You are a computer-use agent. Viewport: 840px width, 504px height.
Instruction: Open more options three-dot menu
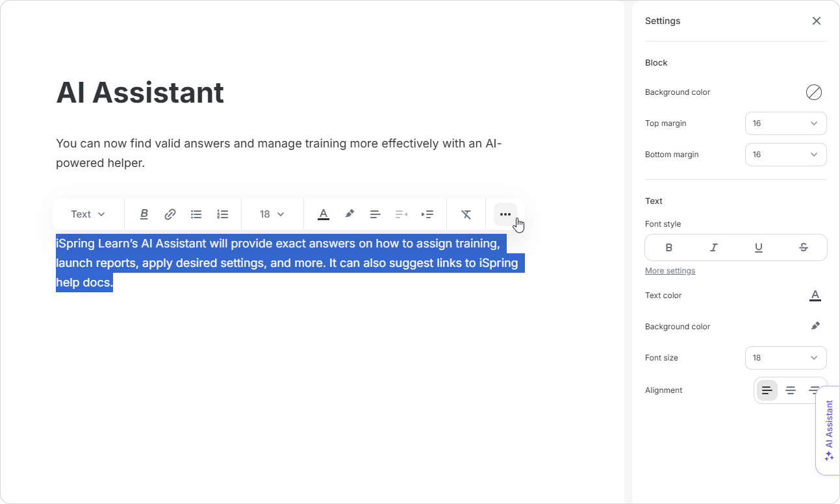[x=505, y=214]
